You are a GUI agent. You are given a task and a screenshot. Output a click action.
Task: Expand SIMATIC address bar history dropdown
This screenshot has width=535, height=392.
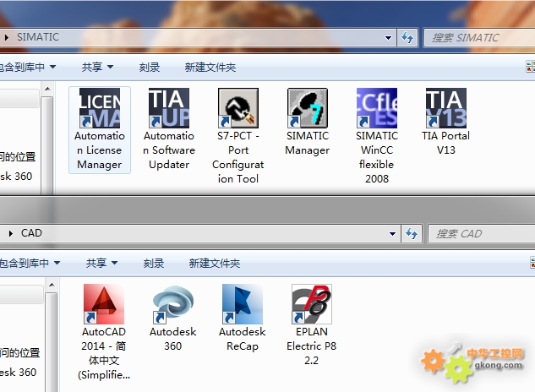tap(388, 37)
